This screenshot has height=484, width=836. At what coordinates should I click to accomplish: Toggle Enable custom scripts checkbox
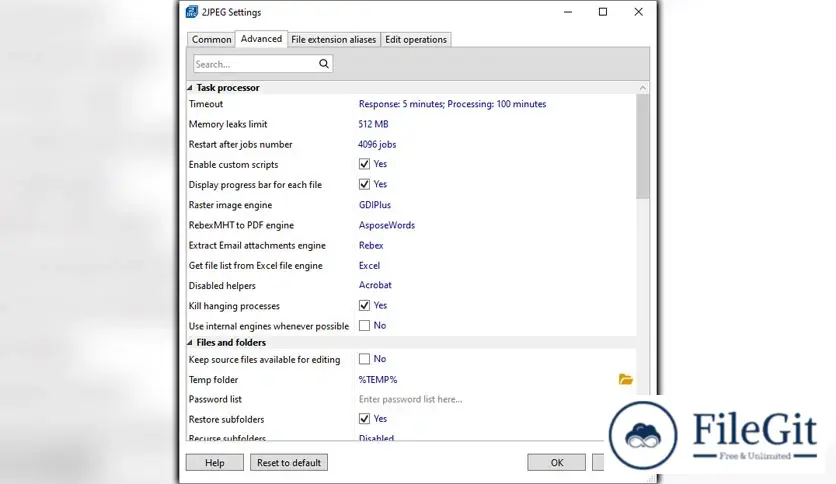(364, 164)
